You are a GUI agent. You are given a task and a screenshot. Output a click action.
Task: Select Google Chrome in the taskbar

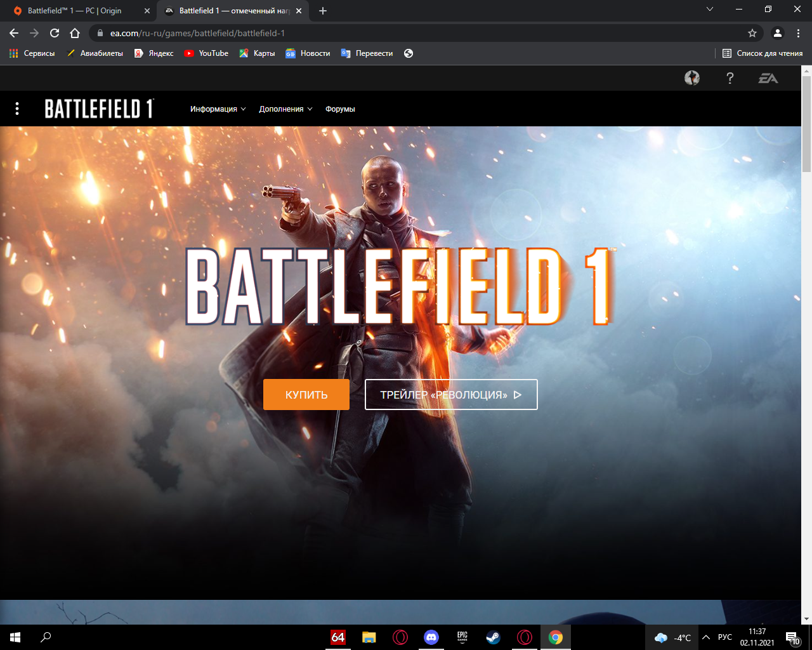click(x=556, y=637)
